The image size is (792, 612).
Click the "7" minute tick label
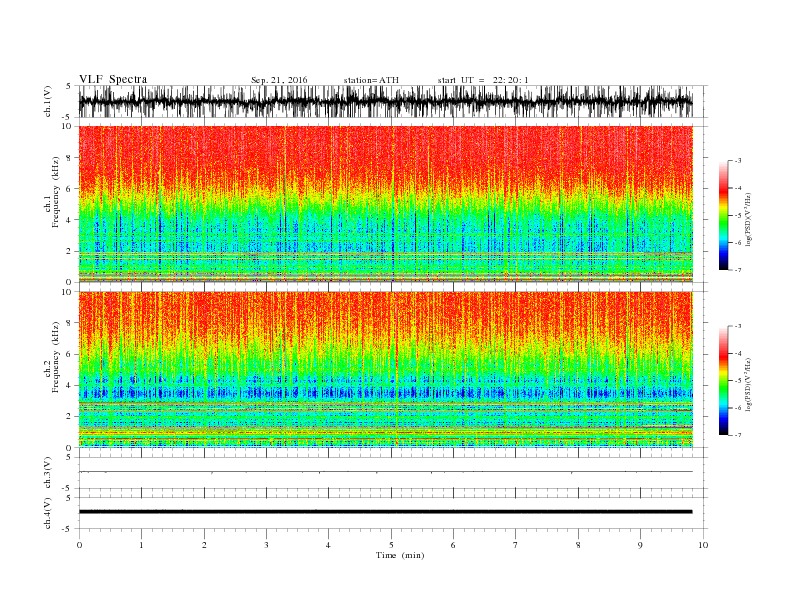pyautogui.click(x=515, y=545)
